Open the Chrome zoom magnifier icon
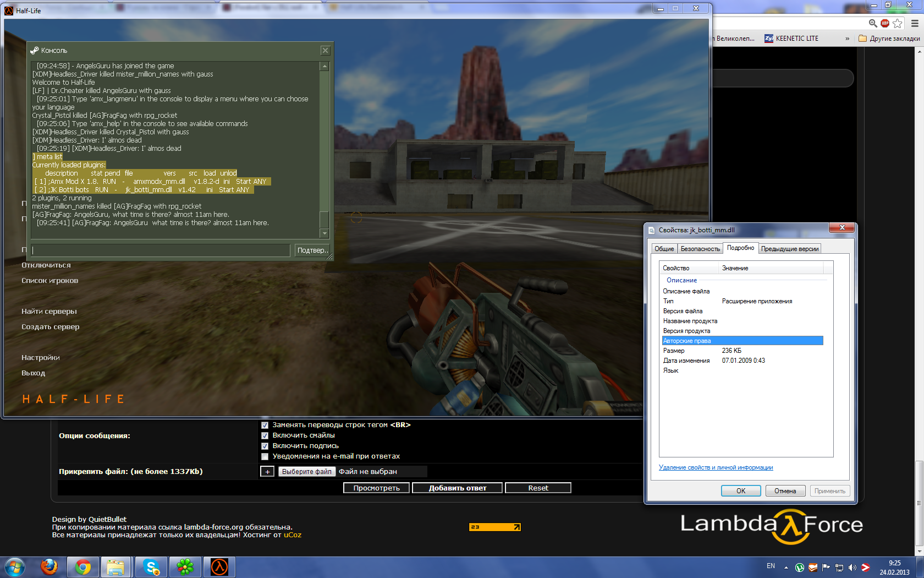The width and height of the screenshot is (924, 578). click(x=872, y=23)
